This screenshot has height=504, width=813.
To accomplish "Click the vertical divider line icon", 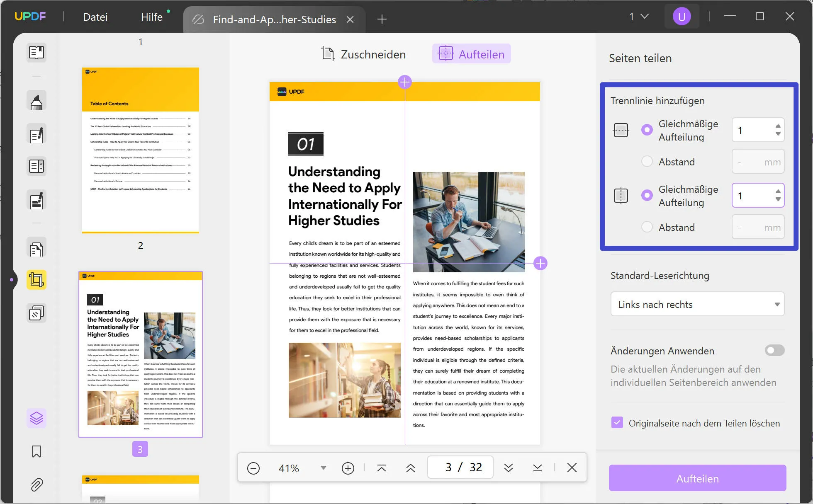I will click(621, 196).
